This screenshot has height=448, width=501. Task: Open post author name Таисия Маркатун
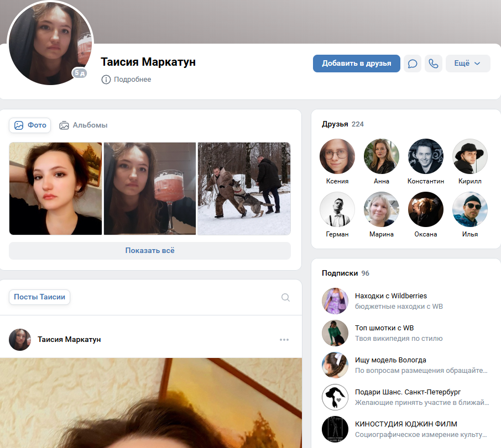69,340
